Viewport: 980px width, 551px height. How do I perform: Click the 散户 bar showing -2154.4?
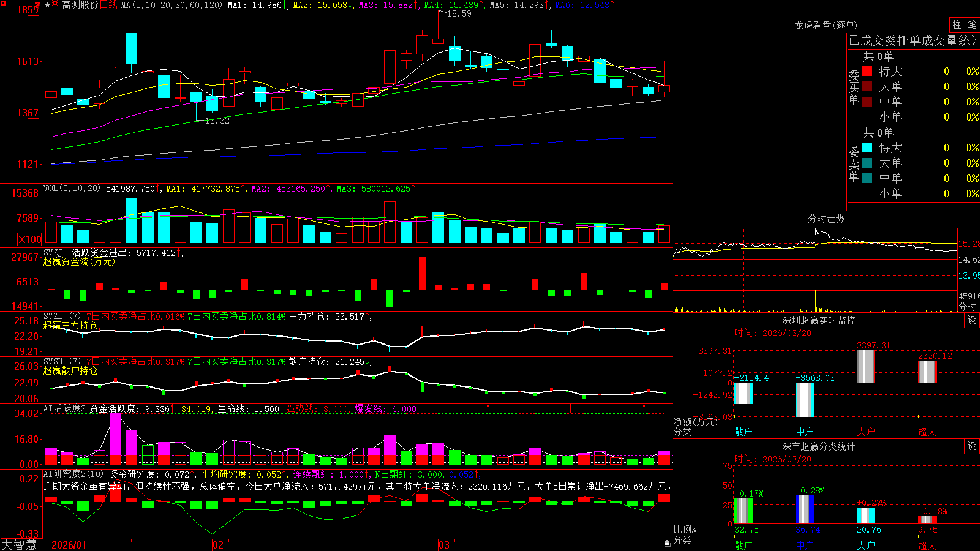[x=744, y=393]
